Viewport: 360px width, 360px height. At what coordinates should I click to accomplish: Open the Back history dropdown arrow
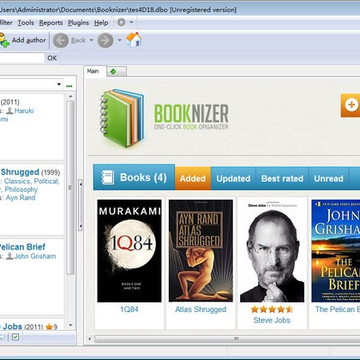pos(91,40)
